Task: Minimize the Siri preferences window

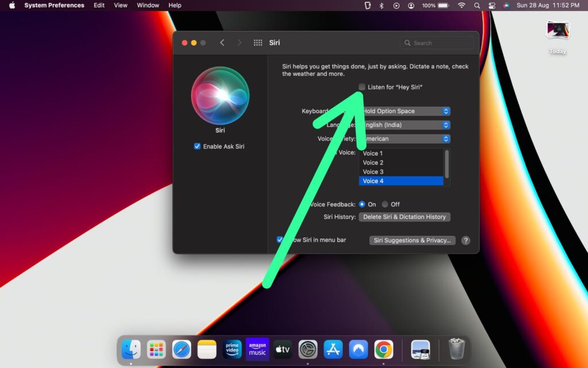Action: pyautogui.click(x=194, y=43)
